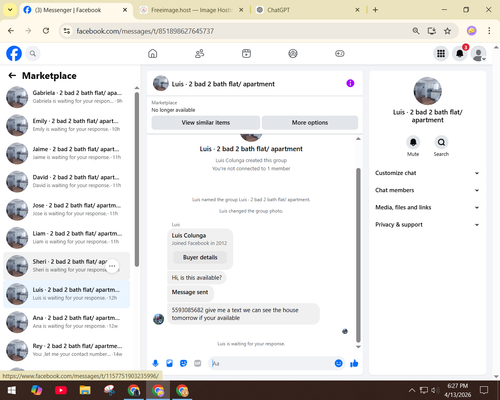This screenshot has width=500, height=400.
Task: Click the More options button
Action: click(310, 123)
